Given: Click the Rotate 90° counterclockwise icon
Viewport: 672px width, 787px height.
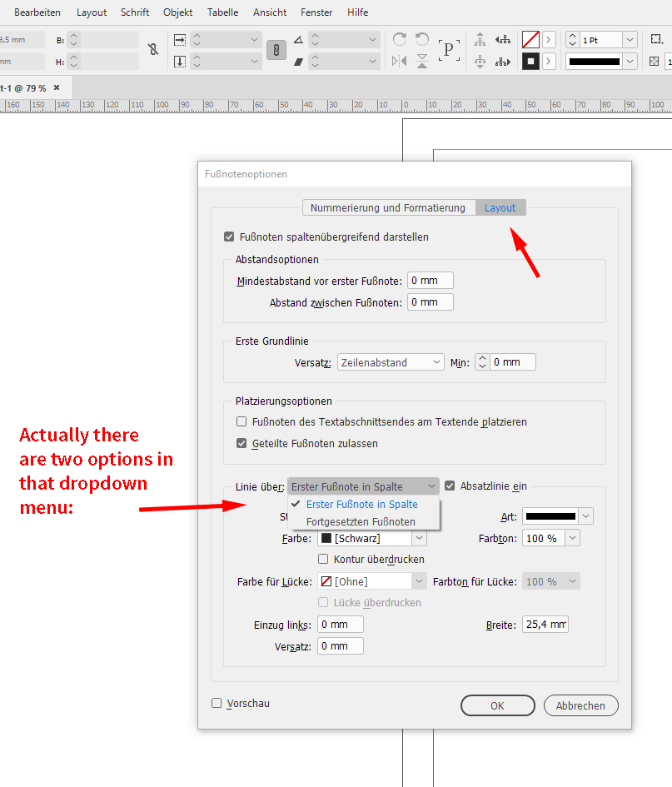Looking at the screenshot, I should coord(422,39).
